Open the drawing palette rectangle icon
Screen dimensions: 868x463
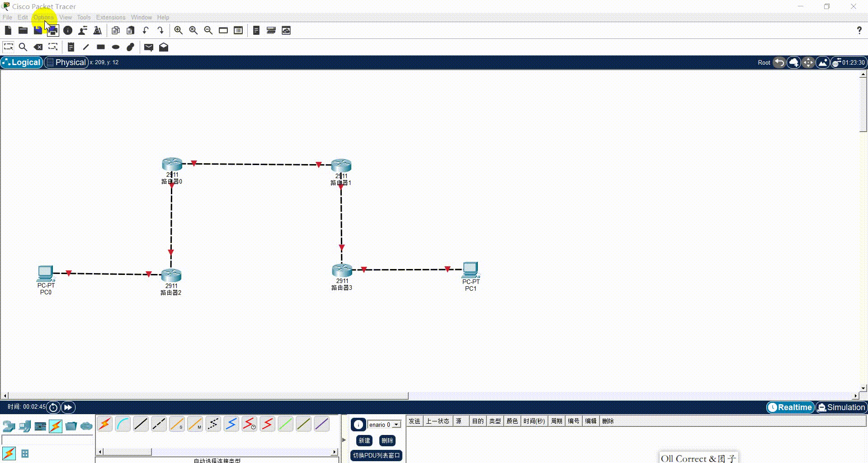coord(223,30)
